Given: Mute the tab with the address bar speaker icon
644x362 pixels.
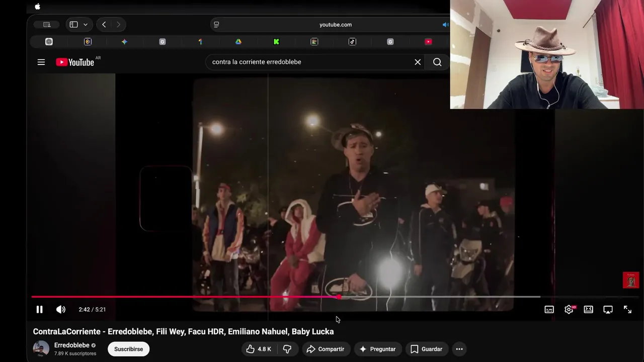Looking at the screenshot, I should [445, 24].
